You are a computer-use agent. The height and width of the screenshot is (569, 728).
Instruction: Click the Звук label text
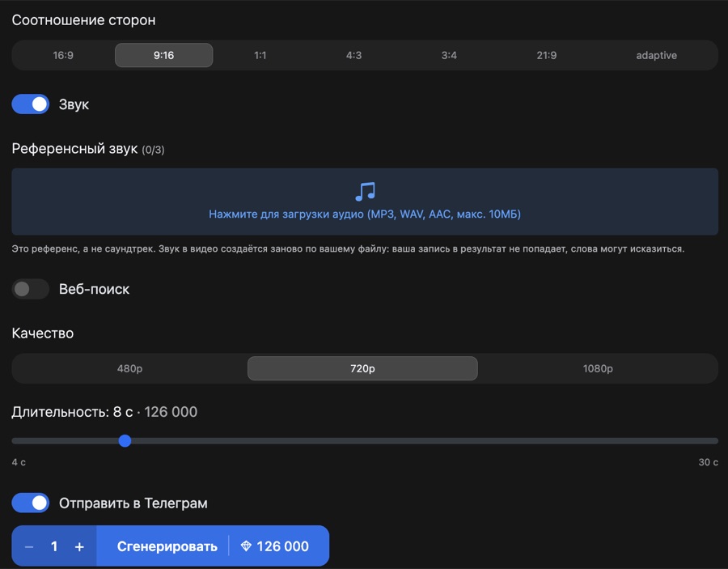[x=74, y=104]
